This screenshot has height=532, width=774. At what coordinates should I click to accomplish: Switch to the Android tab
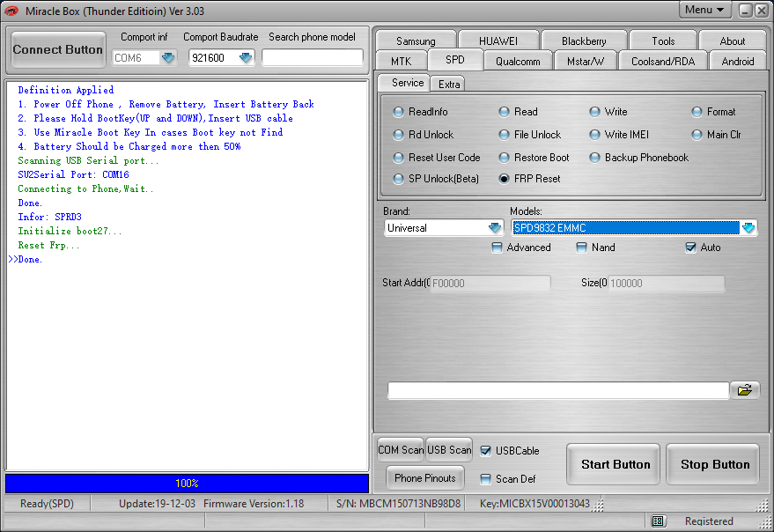pos(738,62)
